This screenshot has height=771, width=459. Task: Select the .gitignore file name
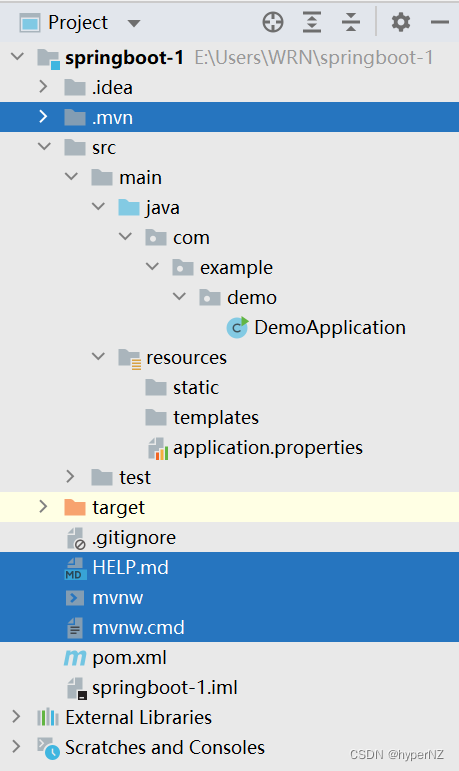134,537
